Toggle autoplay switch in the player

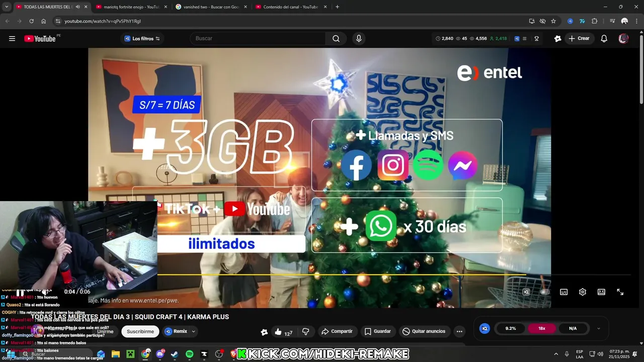point(544,292)
